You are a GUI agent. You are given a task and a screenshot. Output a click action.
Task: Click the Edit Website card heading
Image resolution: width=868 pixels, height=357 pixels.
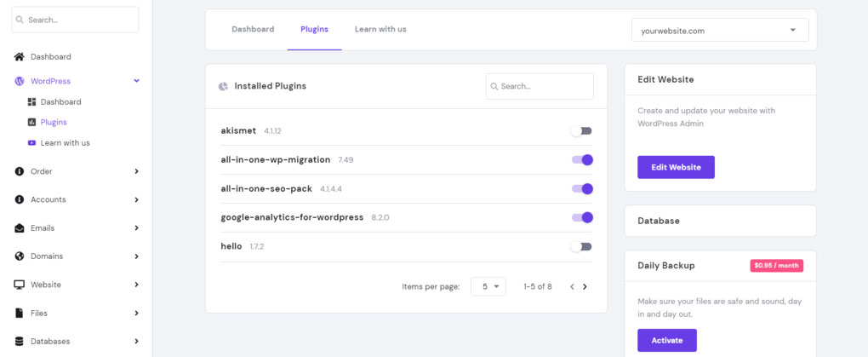665,79
